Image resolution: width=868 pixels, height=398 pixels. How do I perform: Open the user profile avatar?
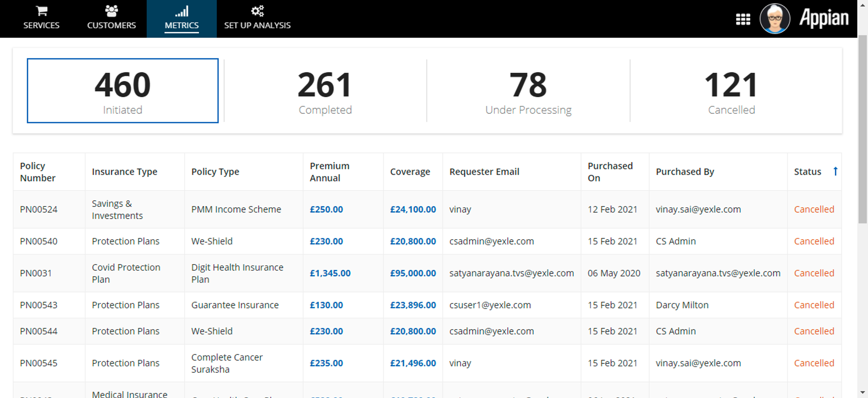(775, 19)
